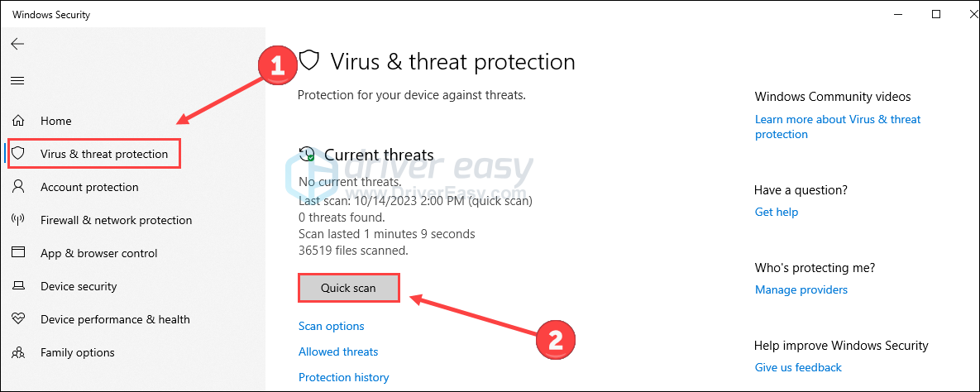
Task: Open Firewall & network protection section
Action: pos(117,220)
